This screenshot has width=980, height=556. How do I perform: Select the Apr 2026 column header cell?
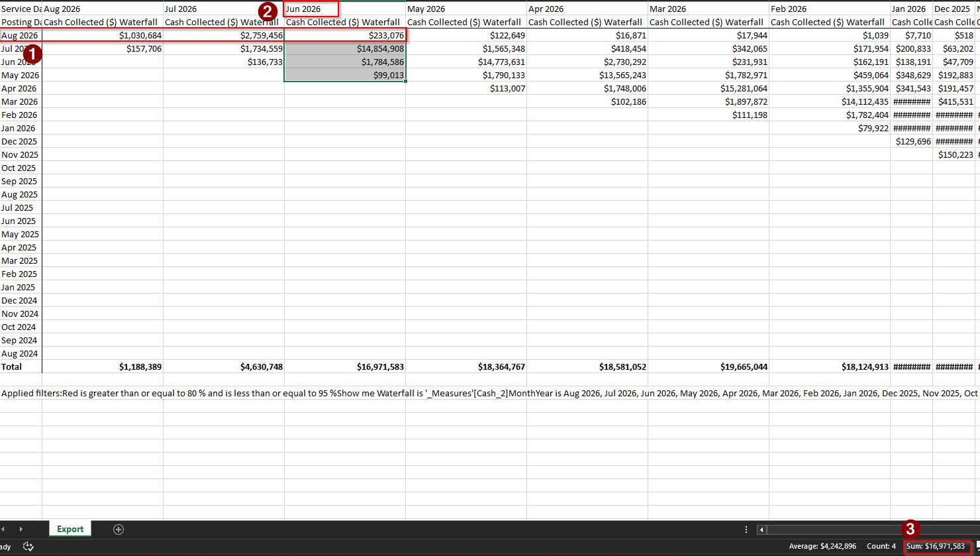tap(587, 9)
